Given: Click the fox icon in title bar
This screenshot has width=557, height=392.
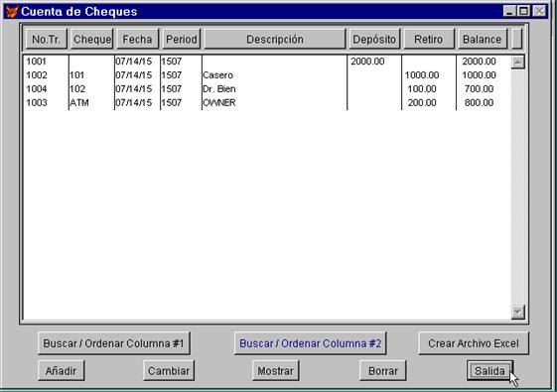Looking at the screenshot, I should (12, 11).
